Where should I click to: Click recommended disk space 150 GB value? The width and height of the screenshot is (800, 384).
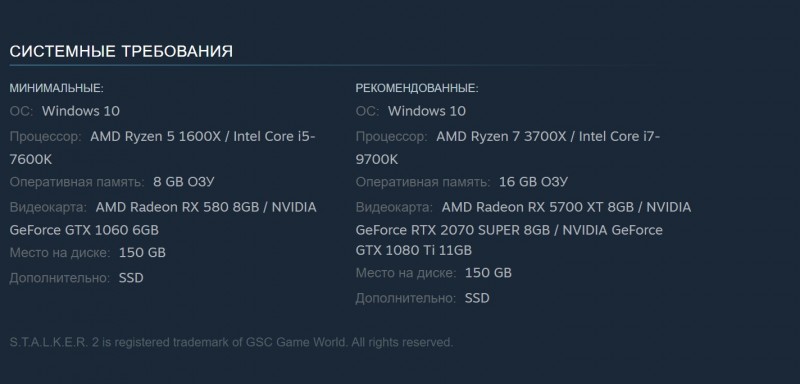[488, 273]
